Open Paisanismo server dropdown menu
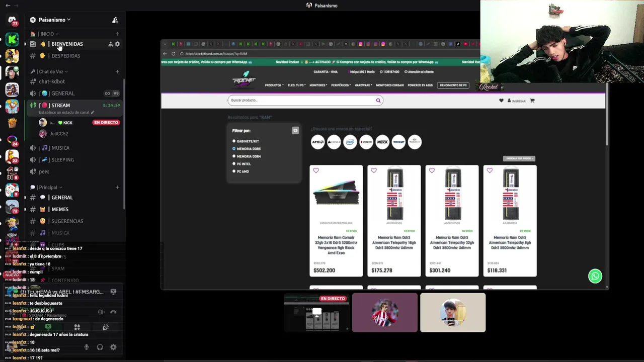The width and height of the screenshot is (644, 362). tap(54, 20)
